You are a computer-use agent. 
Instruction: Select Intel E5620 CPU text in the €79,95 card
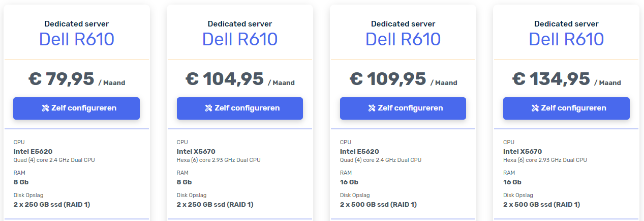click(33, 151)
